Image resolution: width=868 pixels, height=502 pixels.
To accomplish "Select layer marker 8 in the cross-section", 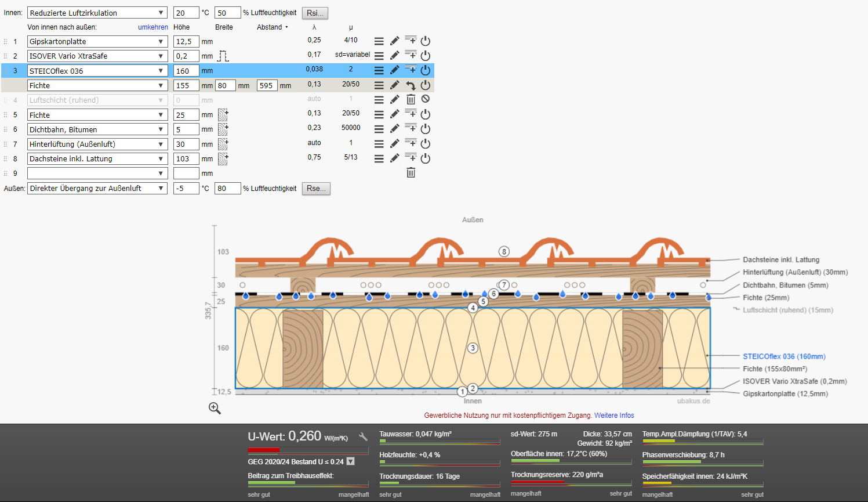I will tap(504, 251).
